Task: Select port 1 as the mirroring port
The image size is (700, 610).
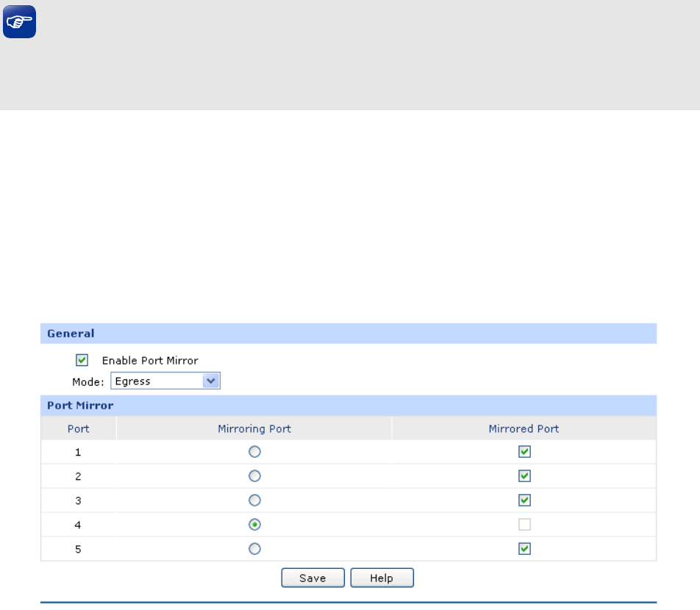Action: coord(254,452)
